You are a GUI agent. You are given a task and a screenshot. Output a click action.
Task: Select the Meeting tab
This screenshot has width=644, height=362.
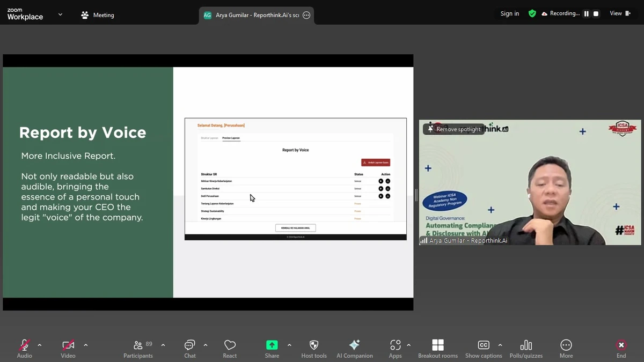pyautogui.click(x=98, y=15)
